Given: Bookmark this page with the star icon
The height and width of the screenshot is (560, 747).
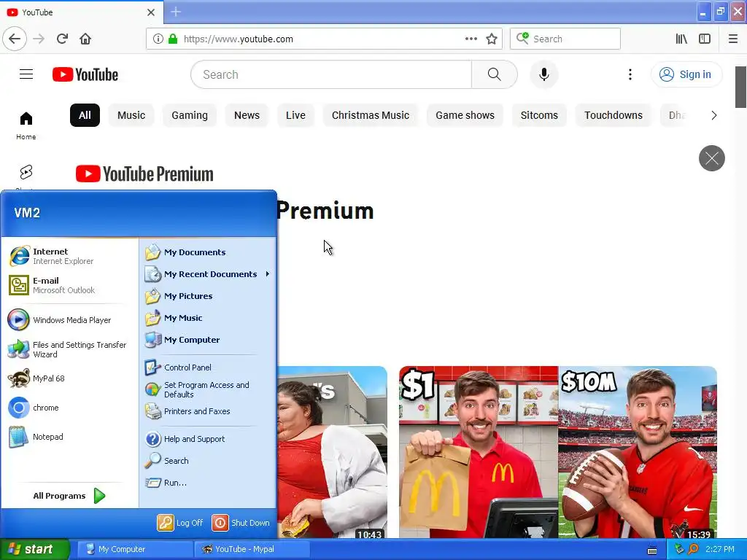Looking at the screenshot, I should 492,39.
